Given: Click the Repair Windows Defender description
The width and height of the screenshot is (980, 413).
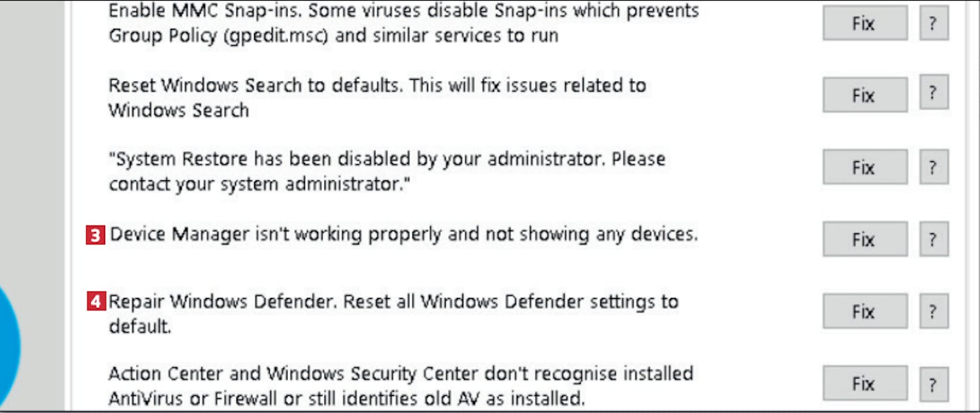Looking at the screenshot, I should tap(393, 312).
